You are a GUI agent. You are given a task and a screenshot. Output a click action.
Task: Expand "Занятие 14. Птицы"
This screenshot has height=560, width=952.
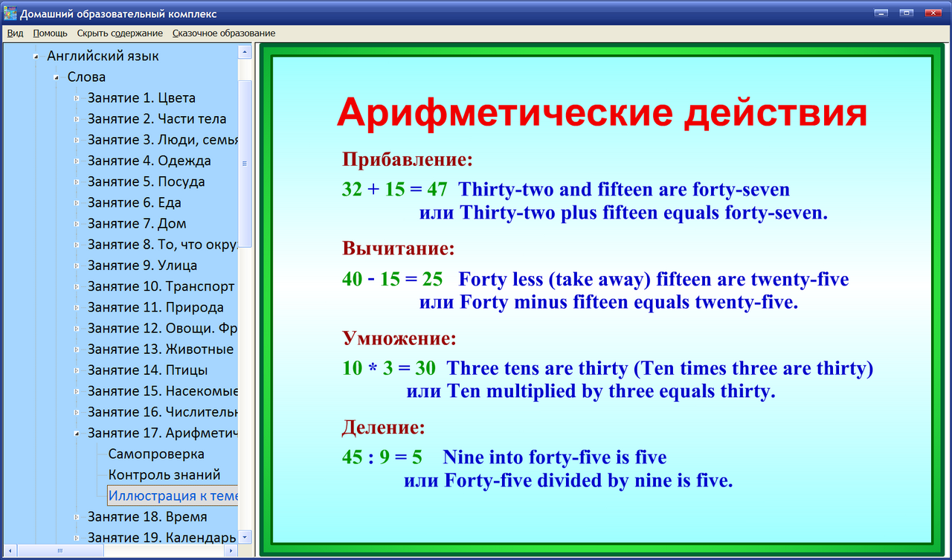[75, 370]
